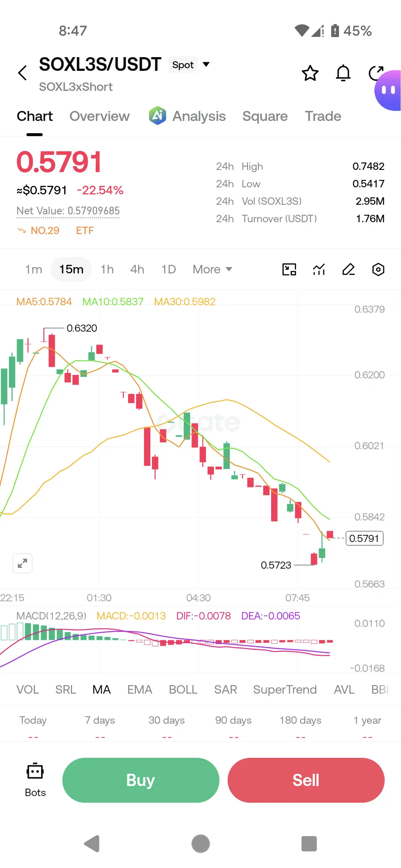401x868 pixels.
Task: Enable the VOL indicator
Action: click(27, 690)
